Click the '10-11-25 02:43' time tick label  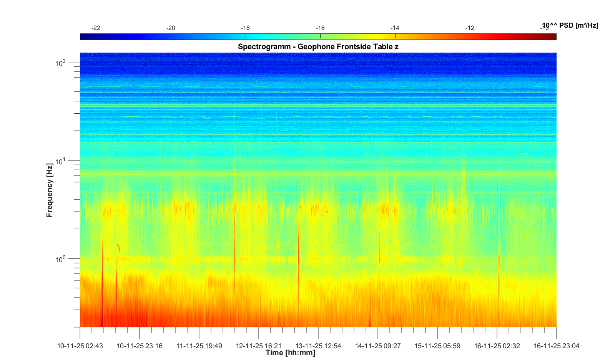click(x=80, y=346)
